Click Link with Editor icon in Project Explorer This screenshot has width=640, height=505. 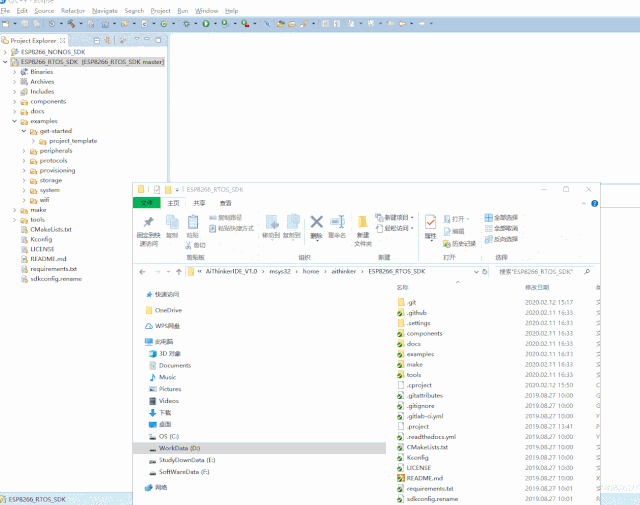[x=107, y=40]
